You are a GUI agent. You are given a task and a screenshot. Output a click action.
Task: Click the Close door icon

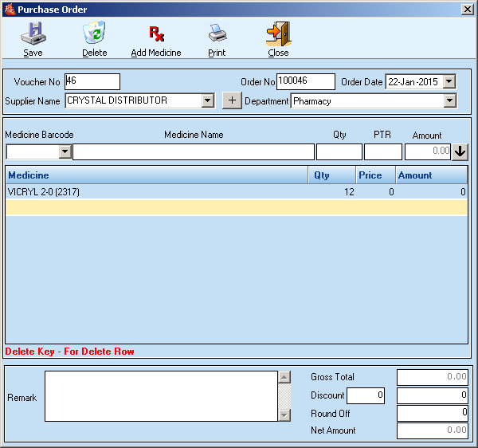coord(278,34)
